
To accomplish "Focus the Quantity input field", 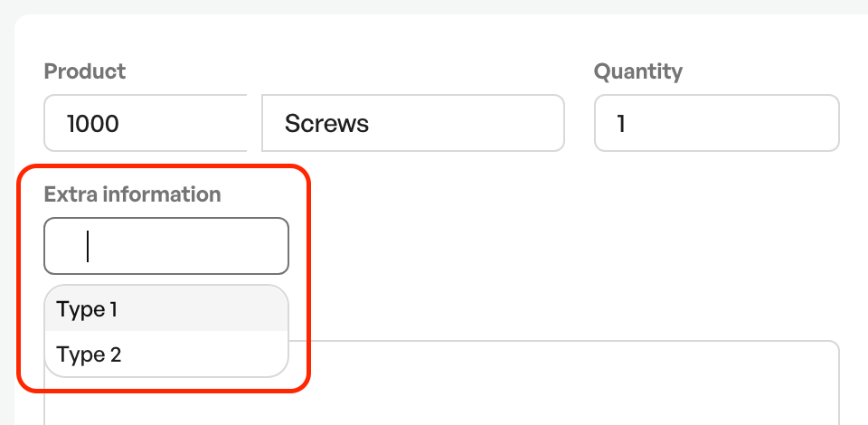I will tap(717, 123).
